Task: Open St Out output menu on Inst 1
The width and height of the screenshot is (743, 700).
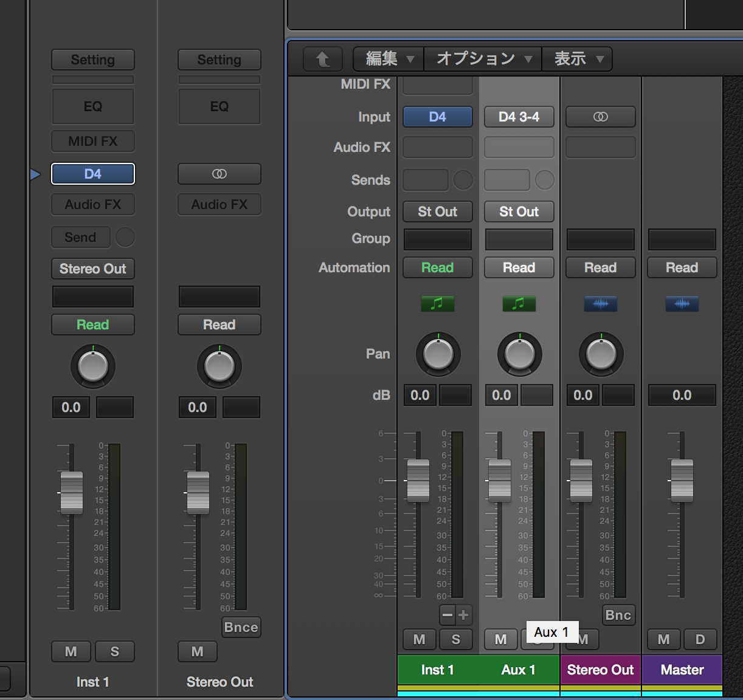Action: click(x=437, y=211)
